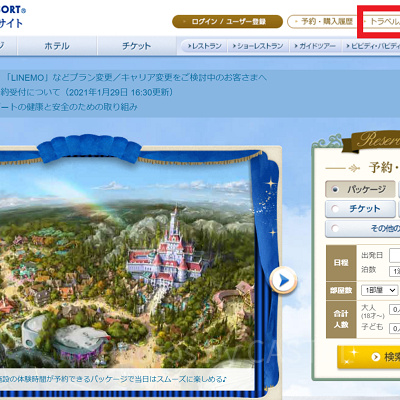Go to ビビディ・バビディ menu item
This screenshot has width=400, height=400.
(x=372, y=46)
